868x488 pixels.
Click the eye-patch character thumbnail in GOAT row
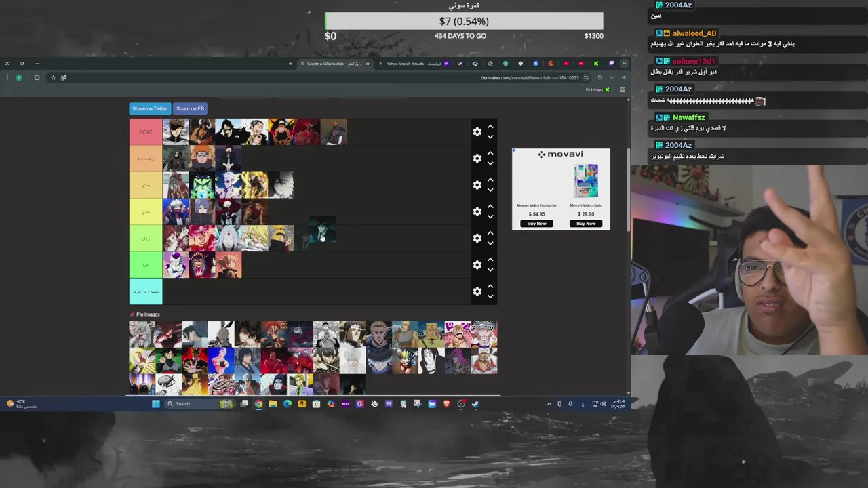(x=176, y=131)
